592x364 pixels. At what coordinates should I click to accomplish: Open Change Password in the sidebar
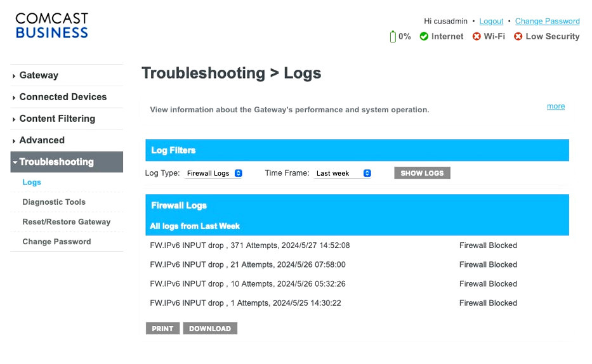56,242
